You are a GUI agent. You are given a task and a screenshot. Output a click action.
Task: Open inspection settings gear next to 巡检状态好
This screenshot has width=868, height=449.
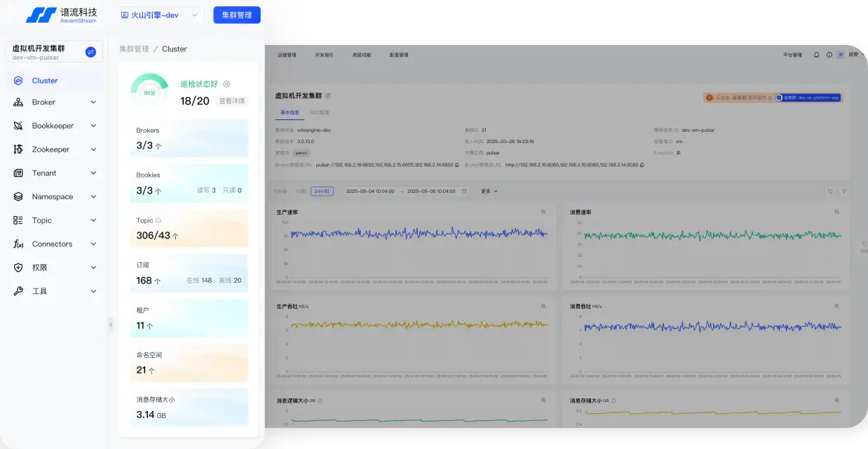(226, 84)
